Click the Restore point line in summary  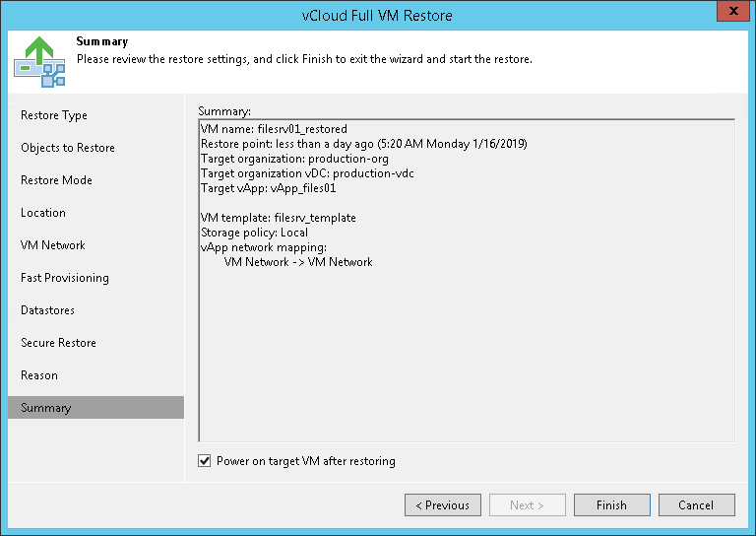(x=363, y=144)
